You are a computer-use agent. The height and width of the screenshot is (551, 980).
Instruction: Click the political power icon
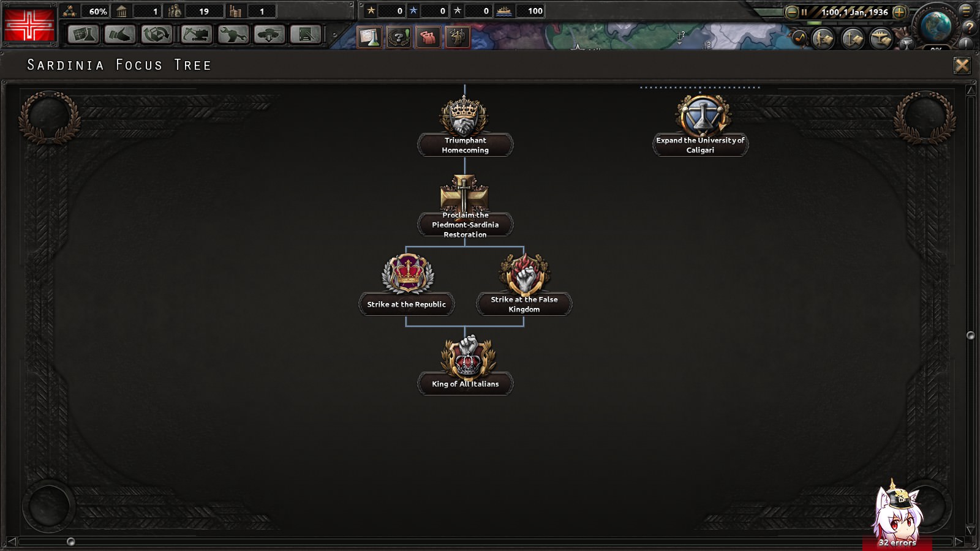click(70, 11)
